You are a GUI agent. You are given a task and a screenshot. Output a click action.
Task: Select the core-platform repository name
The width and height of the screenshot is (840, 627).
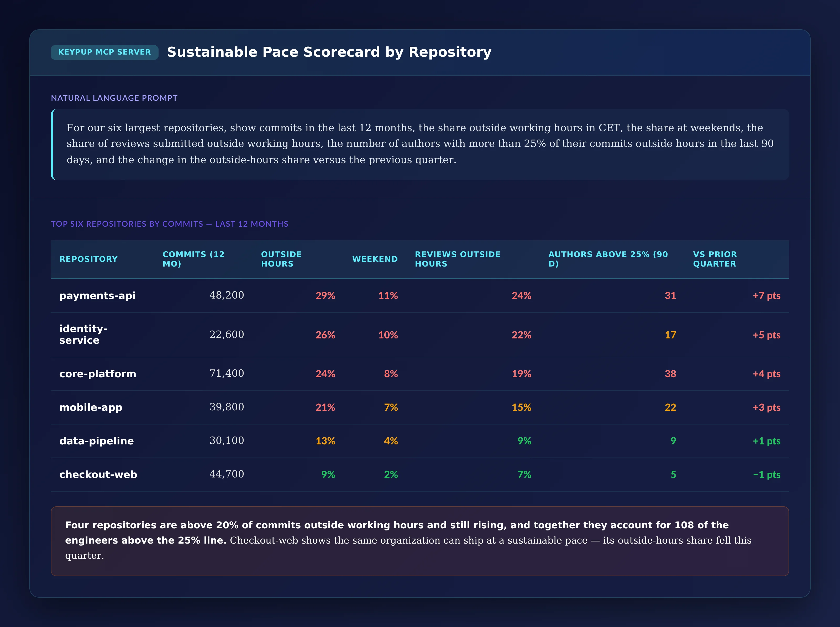98,374
